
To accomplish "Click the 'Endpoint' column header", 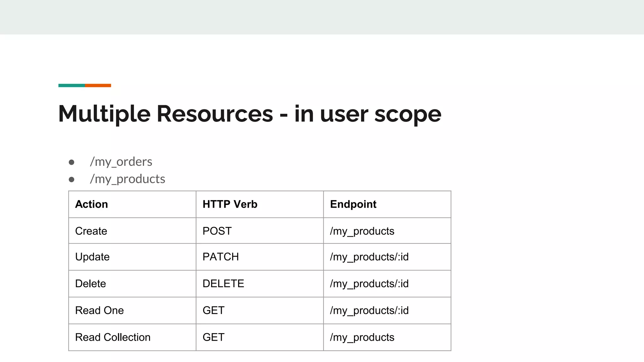I will [x=387, y=204].
